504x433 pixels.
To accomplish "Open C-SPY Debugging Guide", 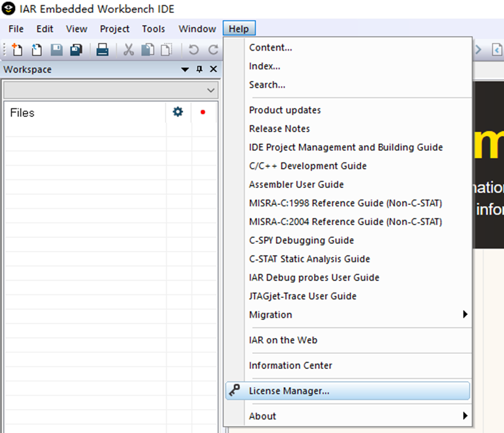I will 348,240.
